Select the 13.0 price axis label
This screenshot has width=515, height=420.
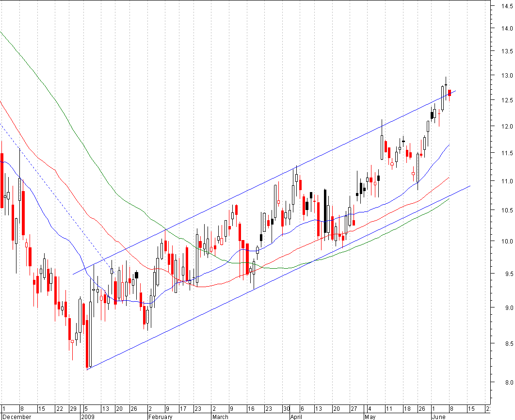(x=507, y=76)
